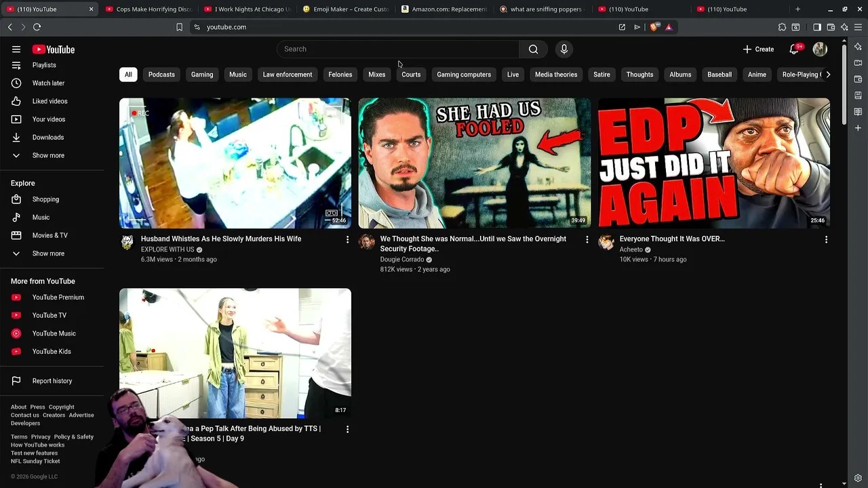Select the Podcasts filter chip

click(161, 75)
